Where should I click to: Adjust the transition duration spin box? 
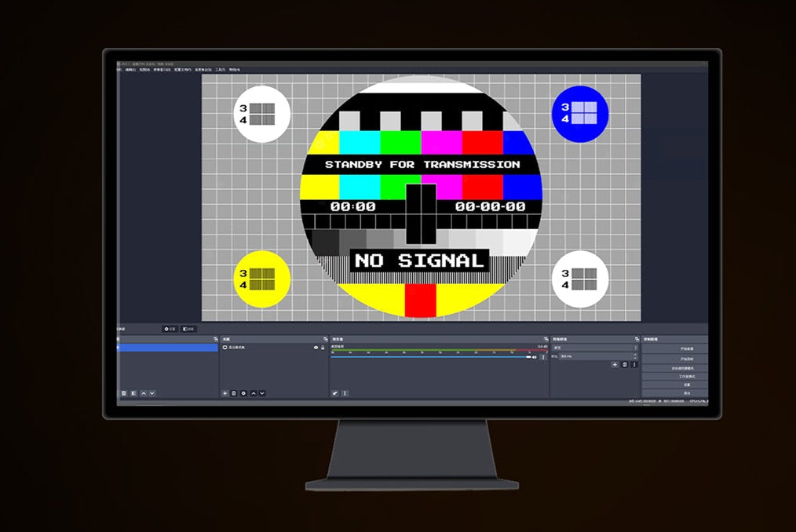[x=597, y=356]
